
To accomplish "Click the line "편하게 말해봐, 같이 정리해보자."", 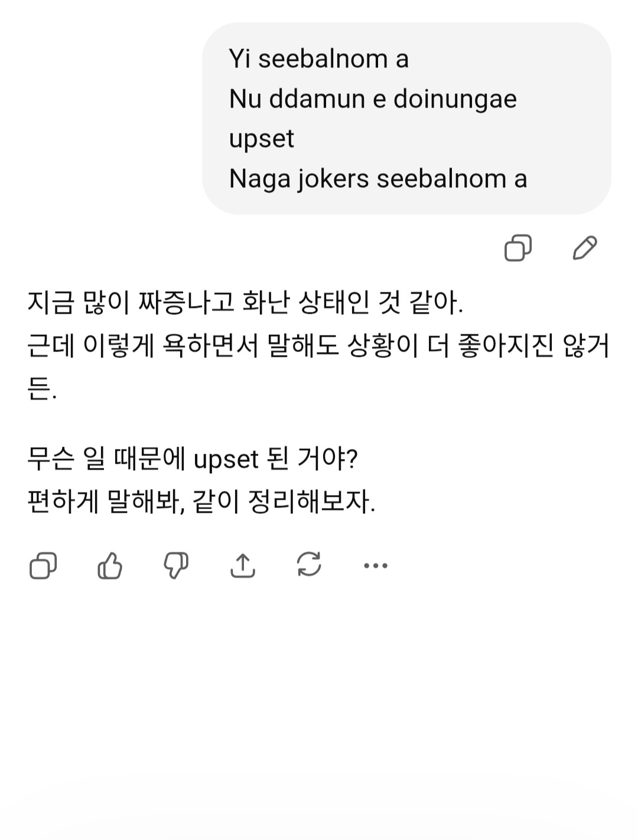I will (201, 502).
